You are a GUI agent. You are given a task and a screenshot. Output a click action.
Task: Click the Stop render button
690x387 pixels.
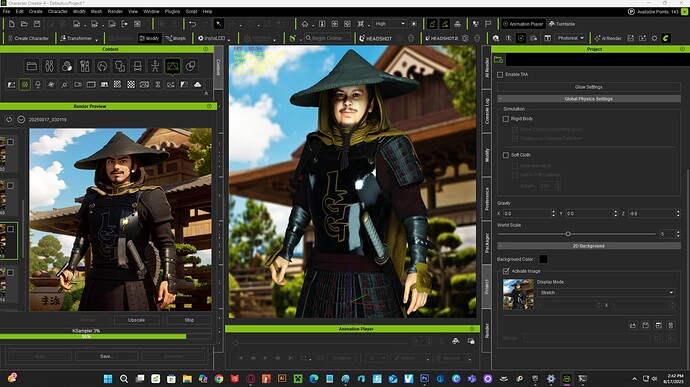pyautogui.click(x=189, y=320)
